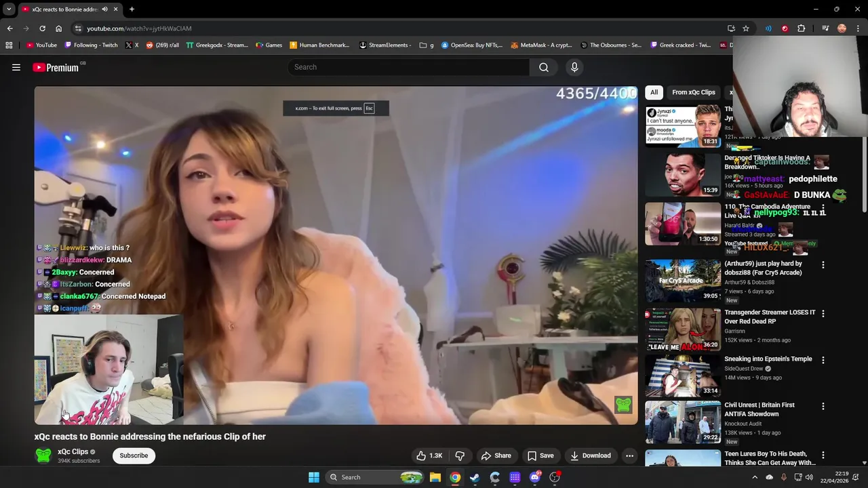
Task: Subscribe to the xQc Clips channel
Action: click(x=134, y=455)
